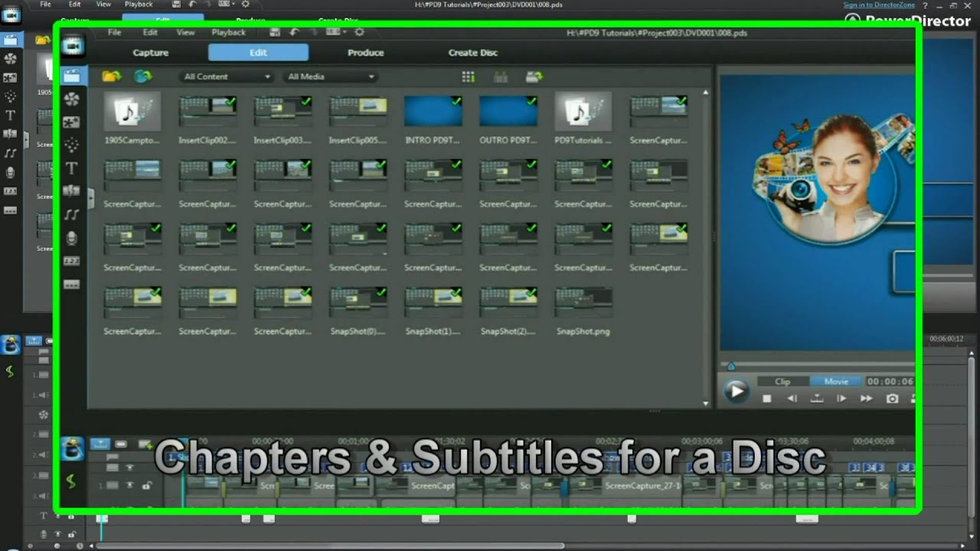The width and height of the screenshot is (980, 551).
Task: Click Import Media folder icon in magnified library
Action: click(112, 77)
